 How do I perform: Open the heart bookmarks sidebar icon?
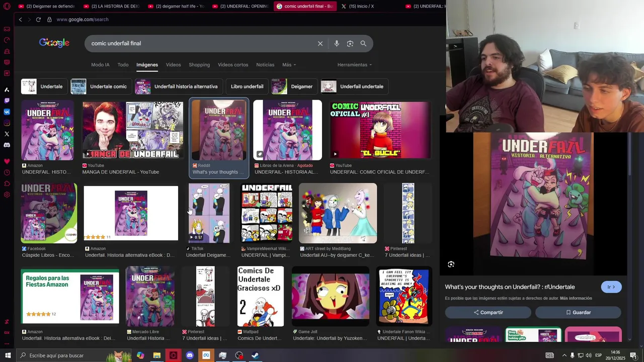(x=7, y=161)
